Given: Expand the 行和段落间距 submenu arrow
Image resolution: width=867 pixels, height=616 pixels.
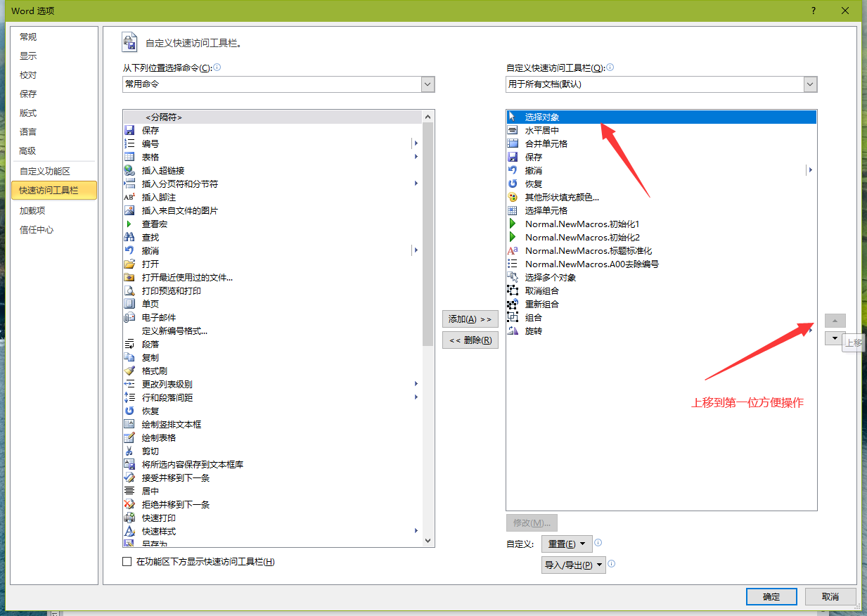Looking at the screenshot, I should click(416, 397).
